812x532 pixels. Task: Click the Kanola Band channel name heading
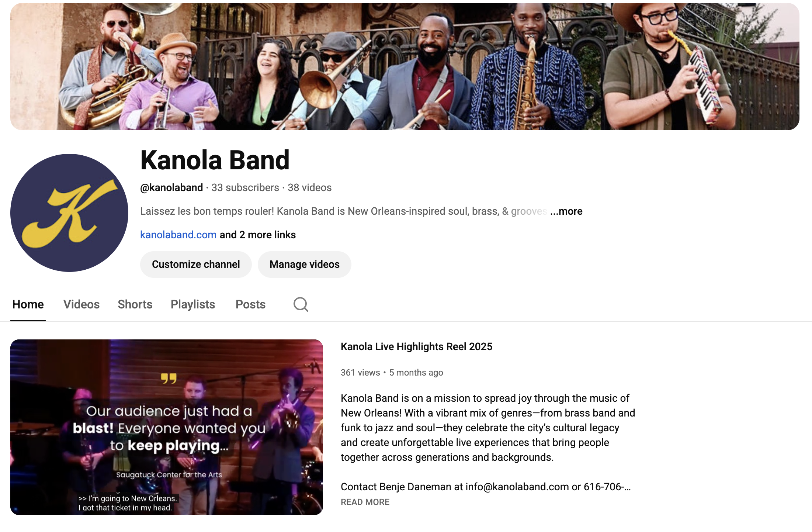pos(215,160)
